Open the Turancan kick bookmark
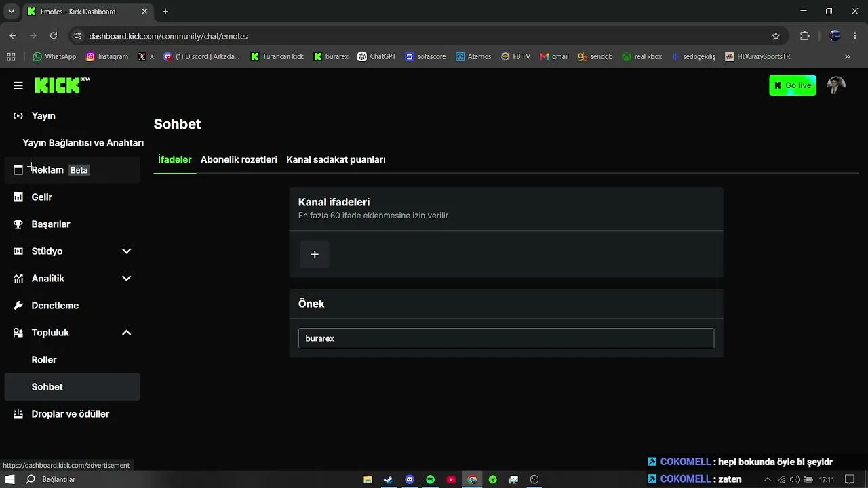The width and height of the screenshot is (868, 488). pyautogui.click(x=277, y=56)
